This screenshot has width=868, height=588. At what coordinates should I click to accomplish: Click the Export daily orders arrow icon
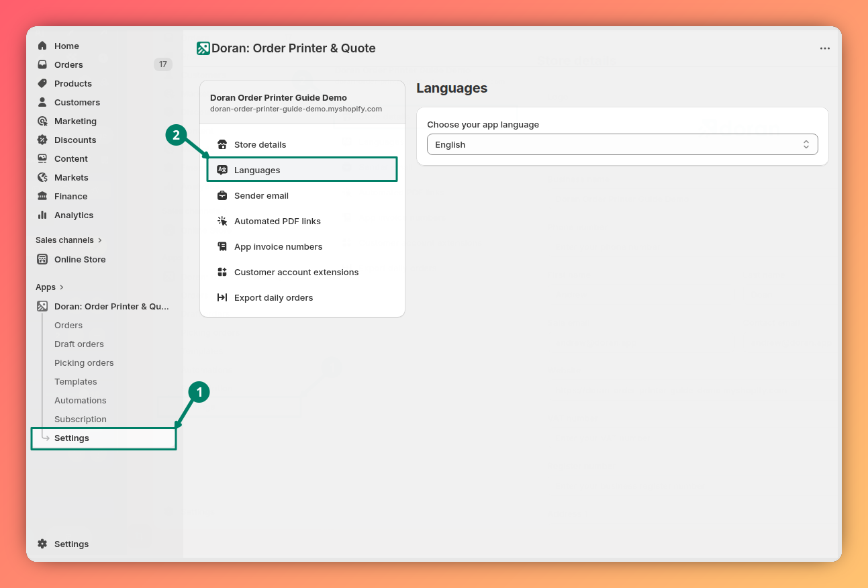[x=222, y=297]
